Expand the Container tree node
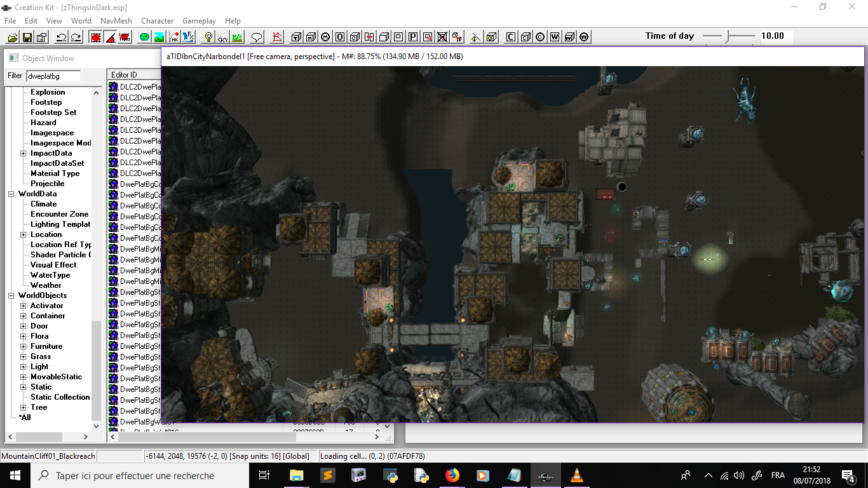The width and height of the screenshot is (868, 488). tap(24, 316)
